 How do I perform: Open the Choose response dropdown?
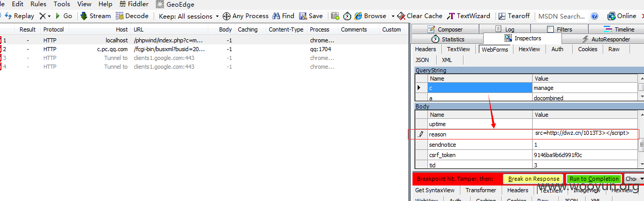(634, 179)
